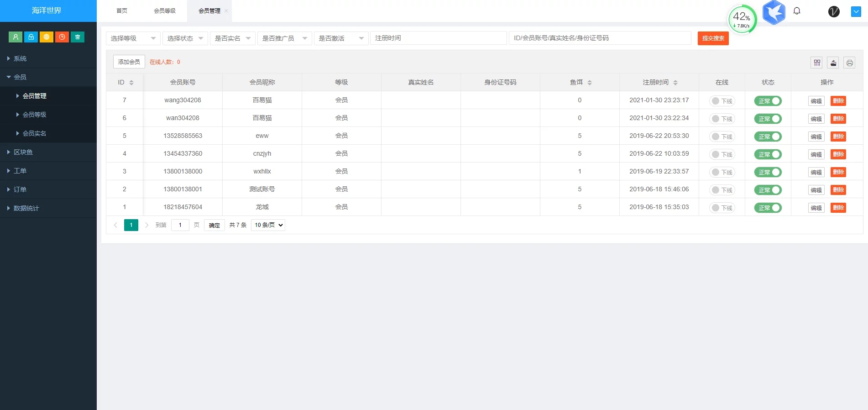Click the green user icon in sidebar
The image size is (868, 410).
pos(16,37)
